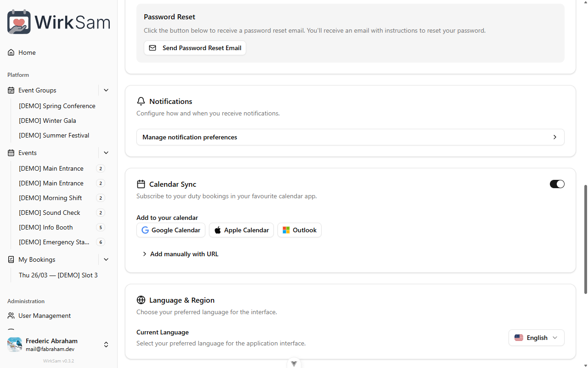The image size is (588, 368).
Task: Open the English language dropdown
Action: pos(536,338)
